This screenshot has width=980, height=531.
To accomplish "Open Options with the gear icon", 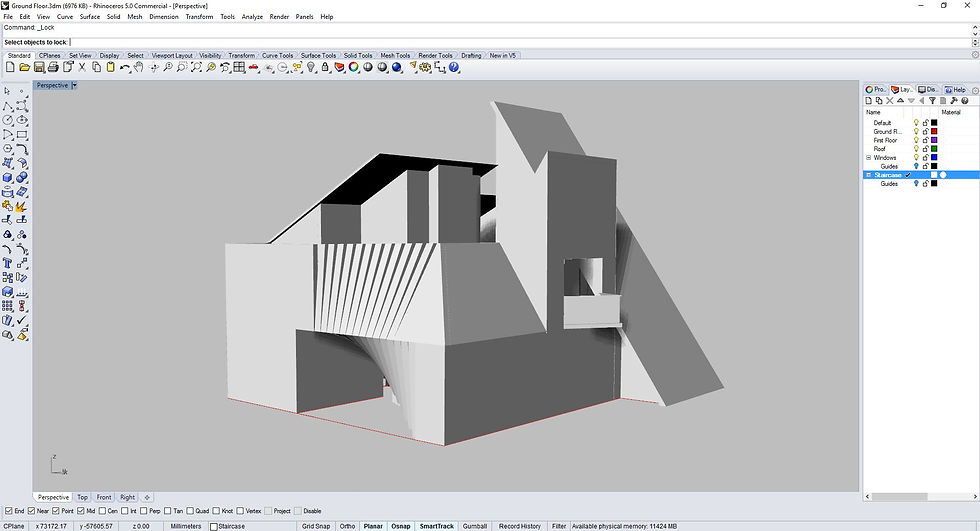I will click(x=426, y=67).
